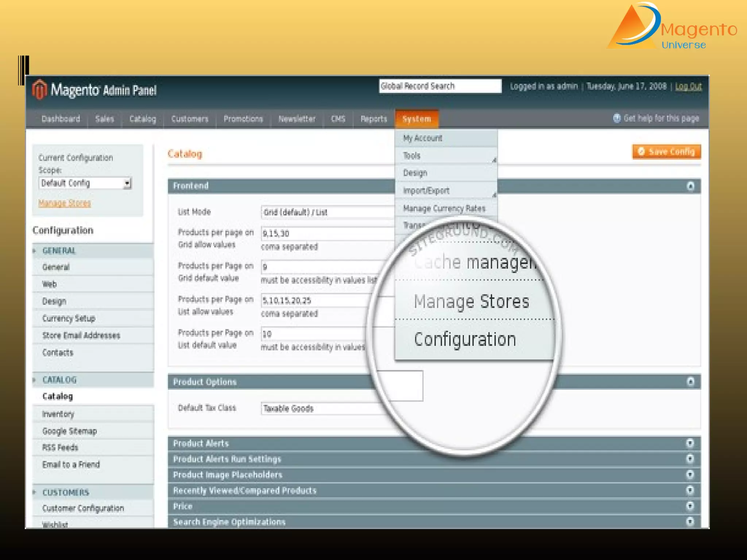Click the Global Record Search field
The width and height of the screenshot is (747, 560).
coord(440,86)
